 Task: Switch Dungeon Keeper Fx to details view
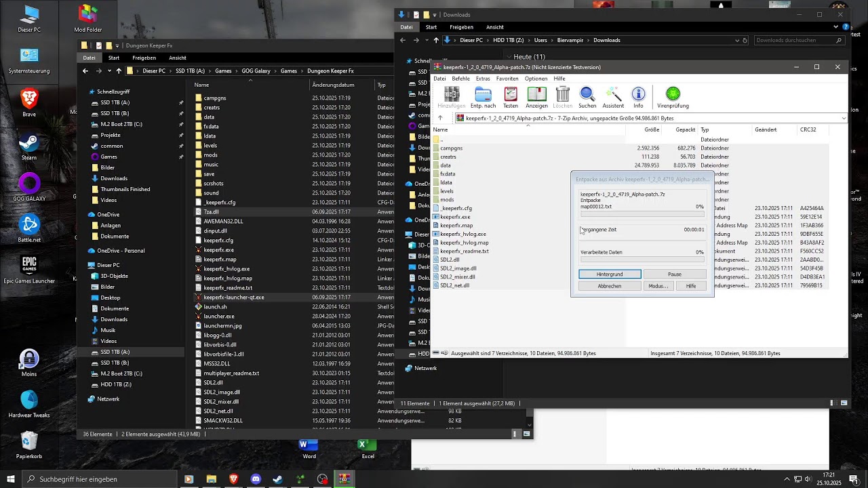coord(517,434)
